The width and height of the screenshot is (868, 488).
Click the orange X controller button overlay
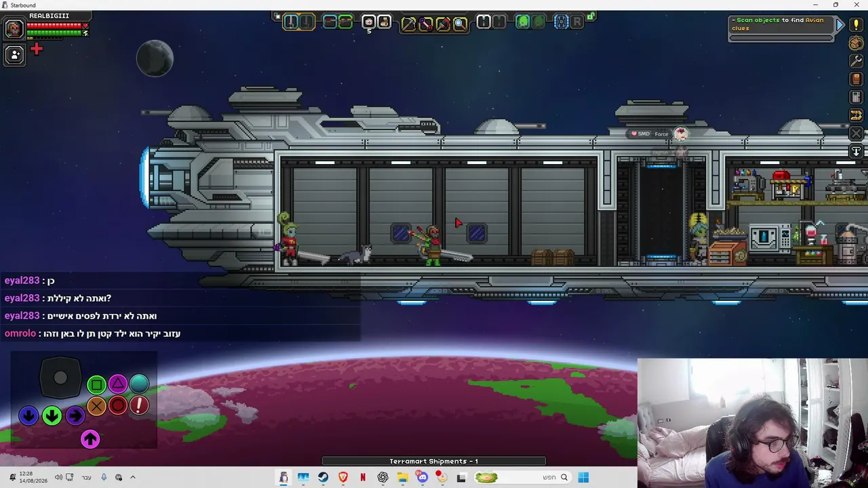coord(96,406)
